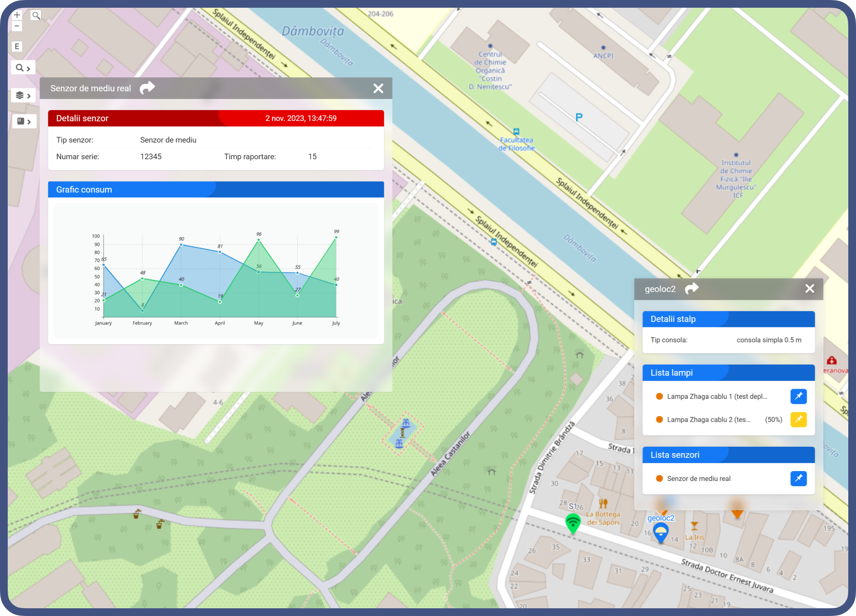Select the blue geoloc2 lamp marker
856x616 pixels.
coord(661,533)
